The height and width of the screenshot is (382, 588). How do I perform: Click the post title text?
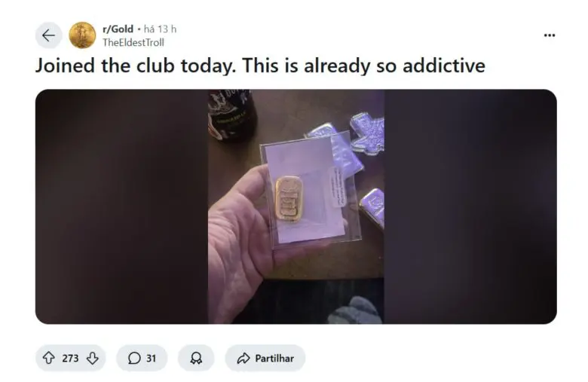coord(260,66)
